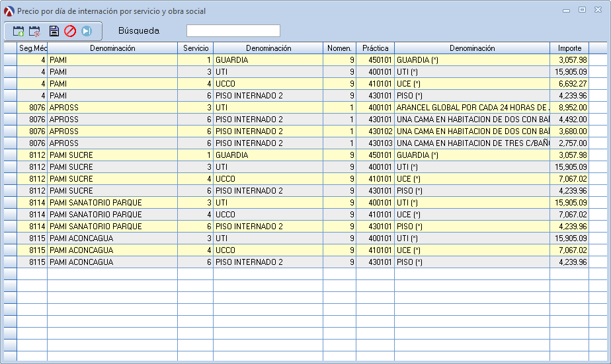Select row marker of the APROSS UTI row
The height and width of the screenshot is (364, 611).
point(11,108)
